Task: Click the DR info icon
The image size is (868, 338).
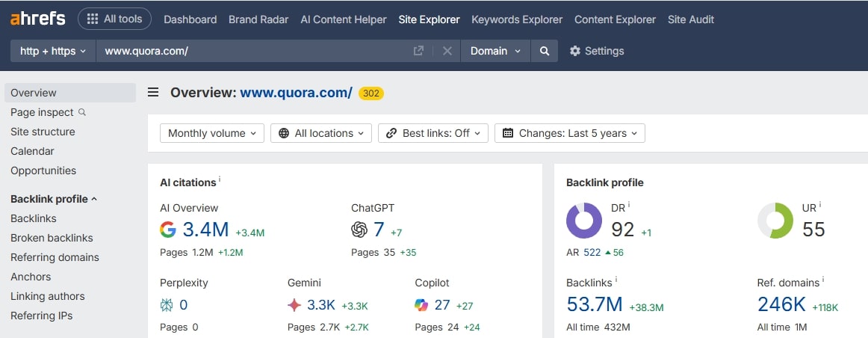Action: pyautogui.click(x=629, y=205)
